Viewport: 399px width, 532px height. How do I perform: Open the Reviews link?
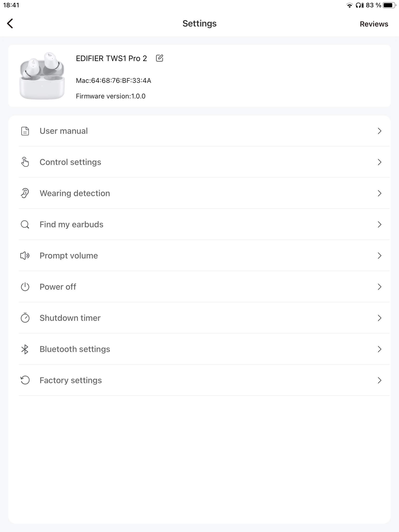click(x=374, y=24)
